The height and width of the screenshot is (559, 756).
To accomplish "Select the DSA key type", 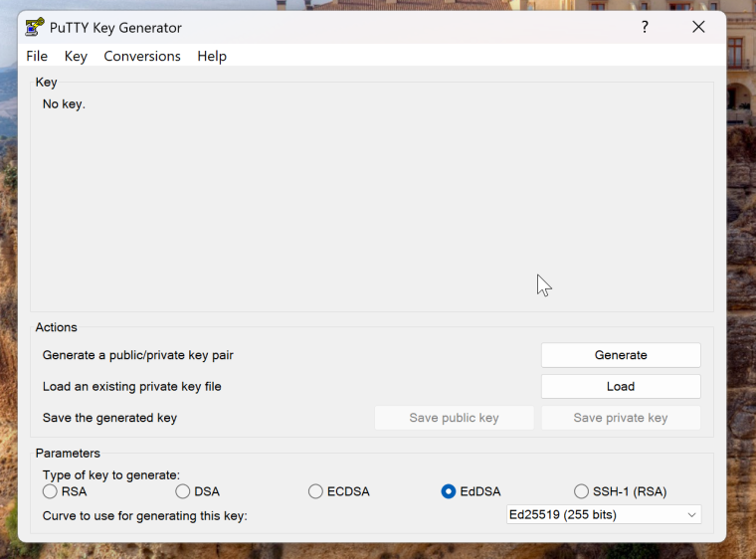I will click(198, 491).
